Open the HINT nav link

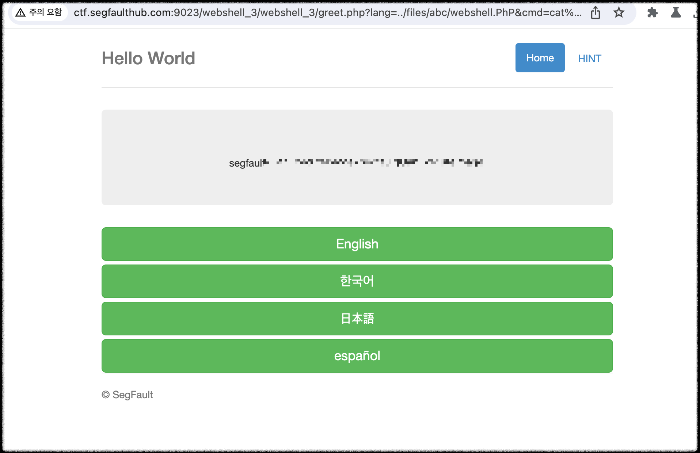589,58
